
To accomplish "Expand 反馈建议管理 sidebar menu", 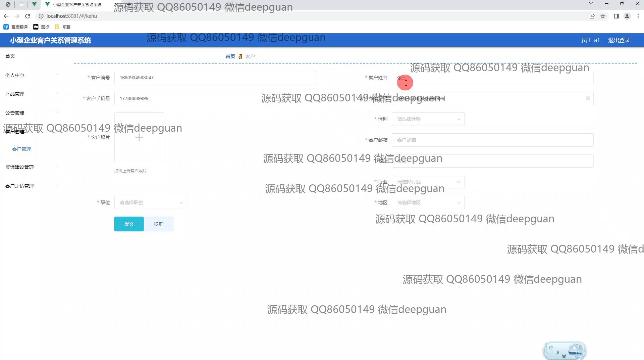I will click(x=19, y=167).
